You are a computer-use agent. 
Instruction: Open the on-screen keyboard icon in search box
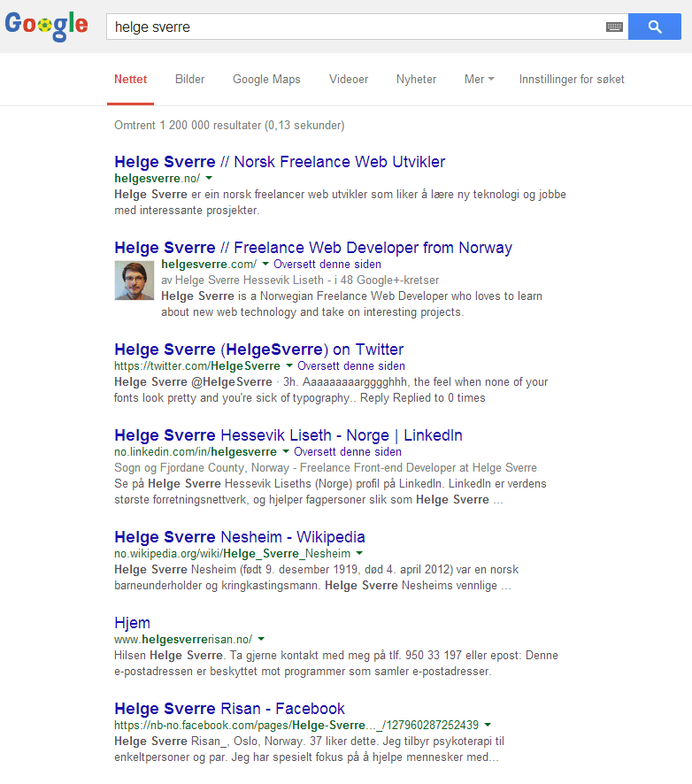pyautogui.click(x=614, y=27)
